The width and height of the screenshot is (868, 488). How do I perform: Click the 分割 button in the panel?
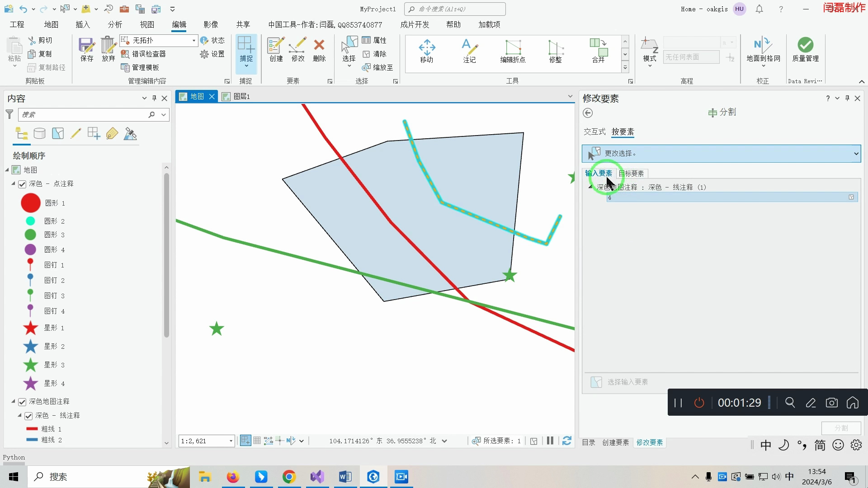pyautogui.click(x=840, y=428)
